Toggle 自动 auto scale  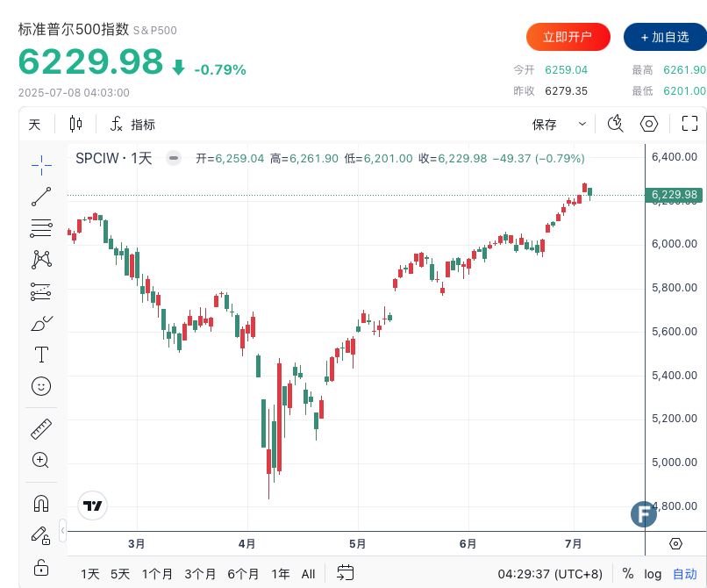click(x=684, y=574)
